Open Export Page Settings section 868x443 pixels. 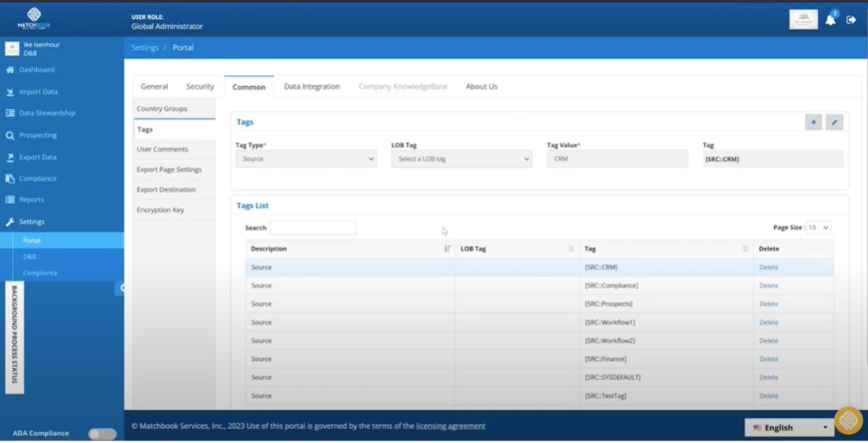tap(174, 169)
